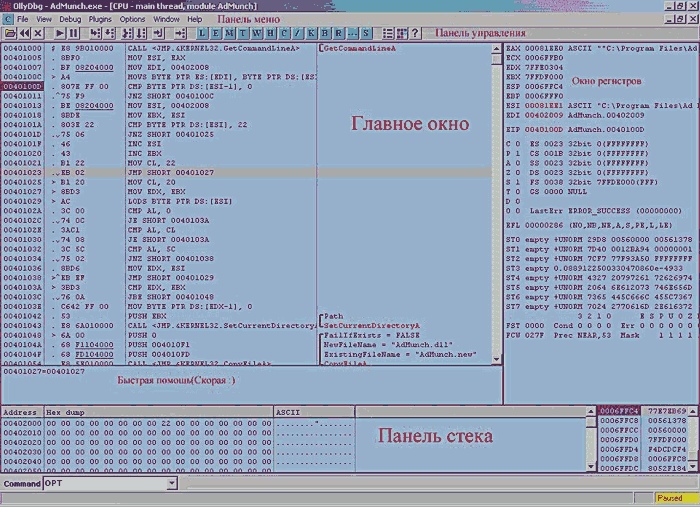Viewport: 700px width, 507px height.
Task: Open the Plugins menu
Action: coord(100,19)
